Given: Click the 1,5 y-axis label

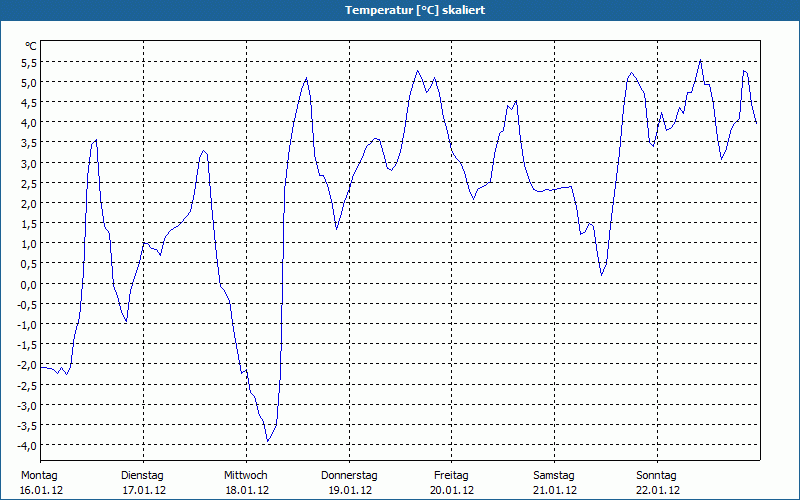Looking at the screenshot, I should [x=29, y=223].
